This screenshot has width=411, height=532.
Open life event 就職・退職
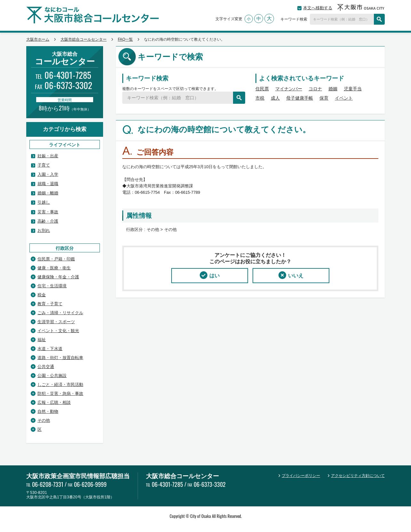coord(48,184)
